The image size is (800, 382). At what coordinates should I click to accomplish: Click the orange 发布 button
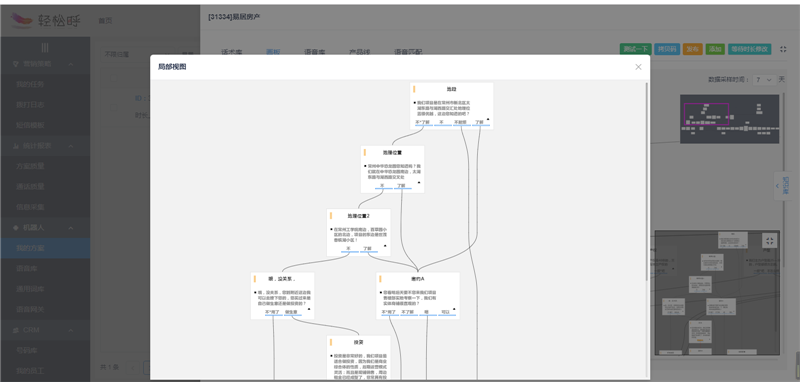click(692, 49)
